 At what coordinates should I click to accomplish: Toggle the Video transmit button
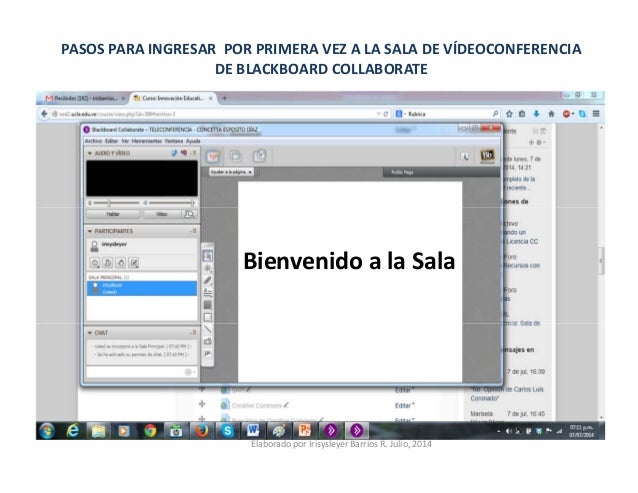[162, 214]
